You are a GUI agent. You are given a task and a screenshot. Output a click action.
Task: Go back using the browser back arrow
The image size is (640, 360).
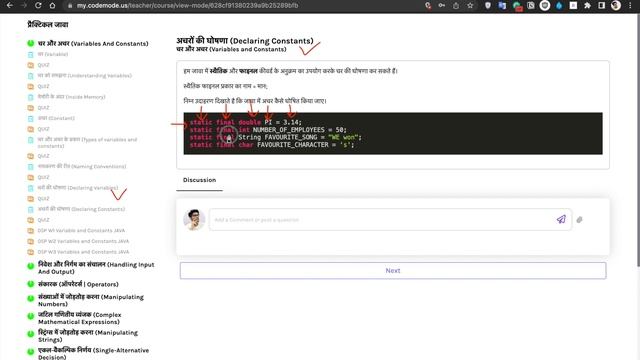(10, 6)
